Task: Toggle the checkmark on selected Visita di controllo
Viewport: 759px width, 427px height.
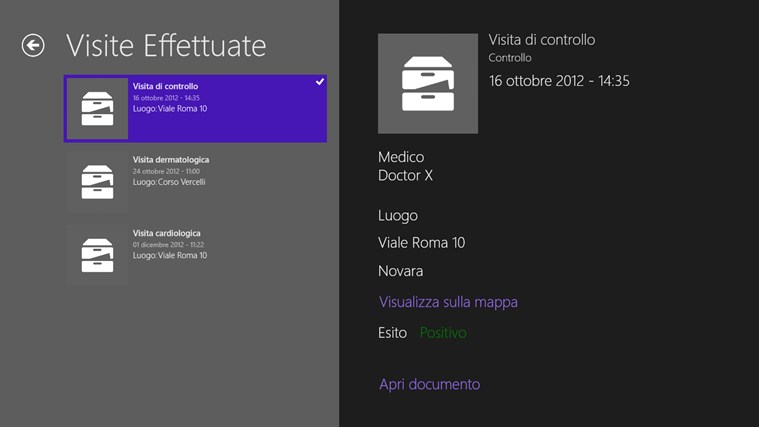Action: click(x=319, y=82)
